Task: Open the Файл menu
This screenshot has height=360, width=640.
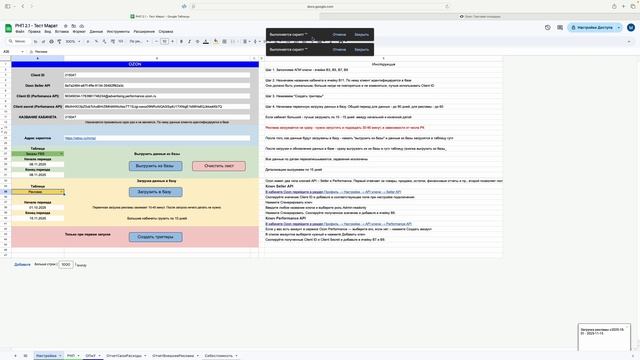Action: point(20,31)
